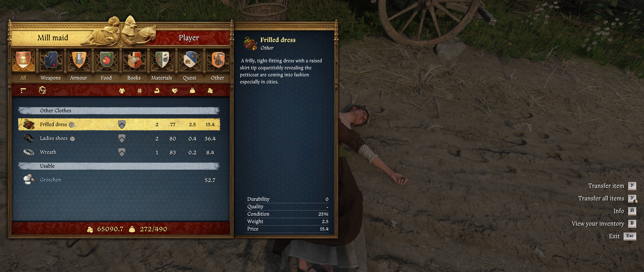Select the Ladies shoes item row
Screen dimensions: 644x272
[119, 138]
